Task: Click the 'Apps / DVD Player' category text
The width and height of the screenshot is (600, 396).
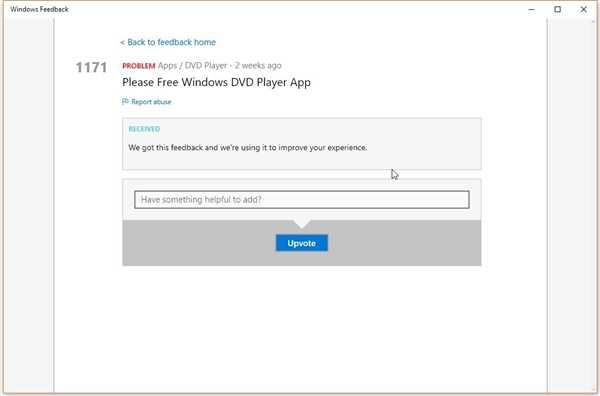Action: coord(192,66)
